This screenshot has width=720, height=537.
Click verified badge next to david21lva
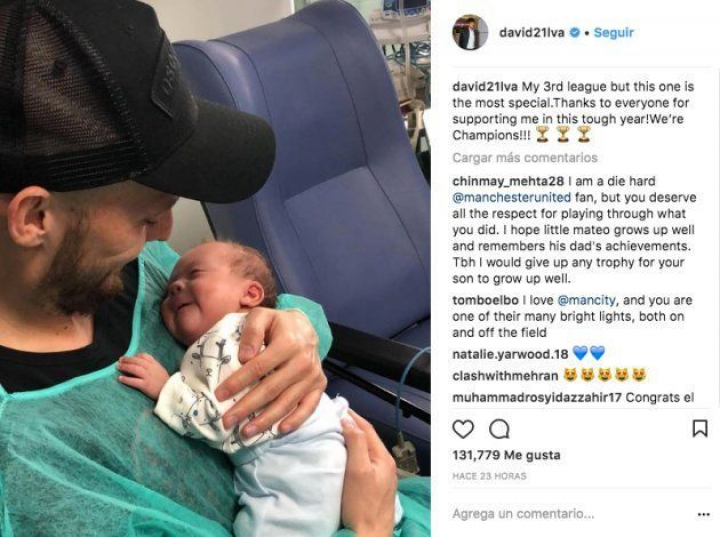coord(574,33)
